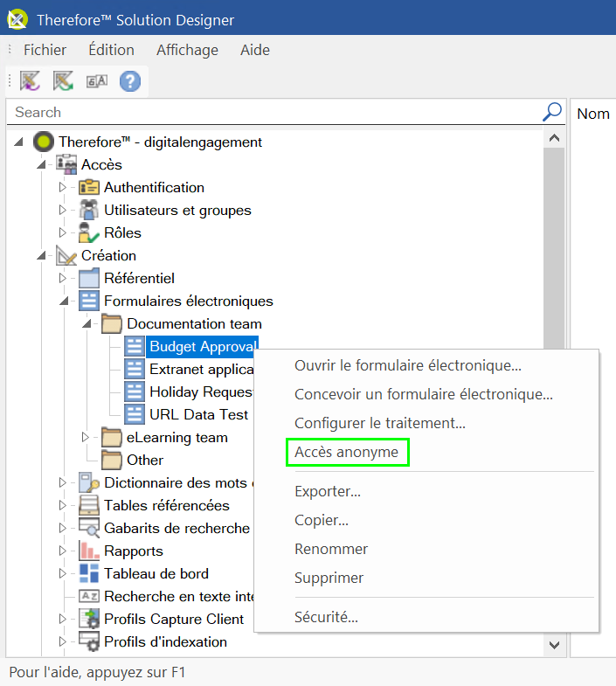The image size is (616, 686).
Task: Collapse the Therefore root node
Action: (x=18, y=142)
